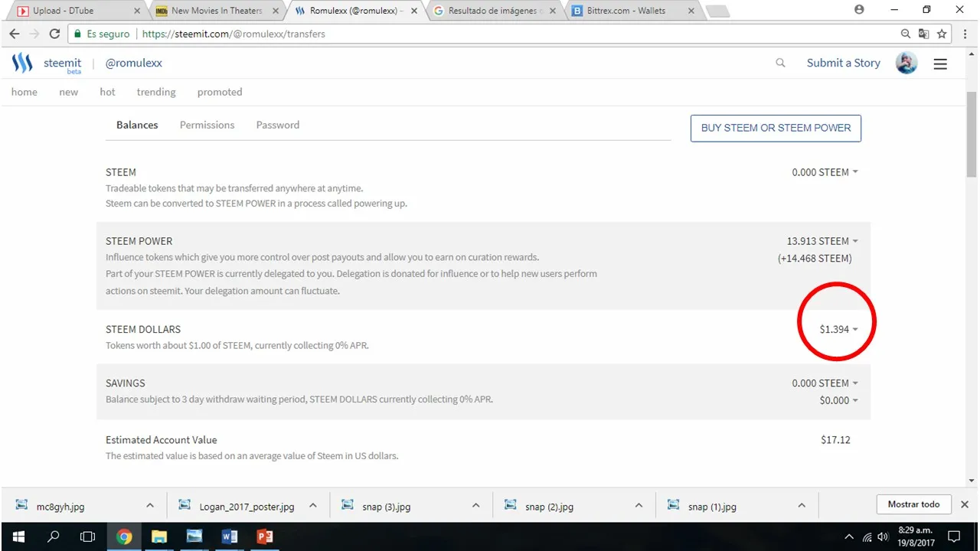Open File Explorer from the taskbar
The image size is (980, 551).
pyautogui.click(x=158, y=536)
